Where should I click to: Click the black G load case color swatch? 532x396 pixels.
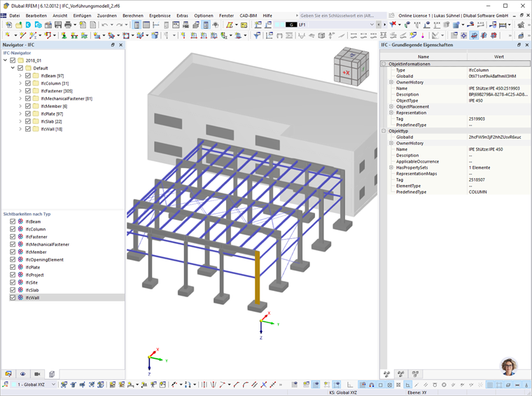pyautogui.click(x=291, y=25)
